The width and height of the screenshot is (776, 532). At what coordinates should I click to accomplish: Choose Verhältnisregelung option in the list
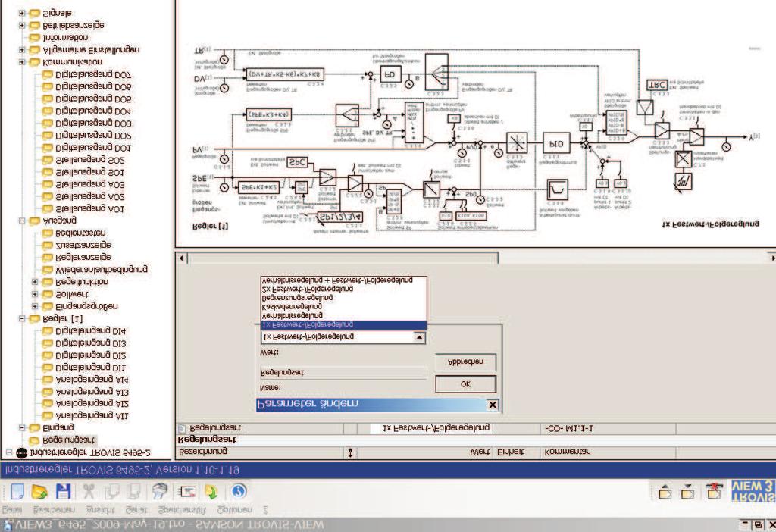343,315
